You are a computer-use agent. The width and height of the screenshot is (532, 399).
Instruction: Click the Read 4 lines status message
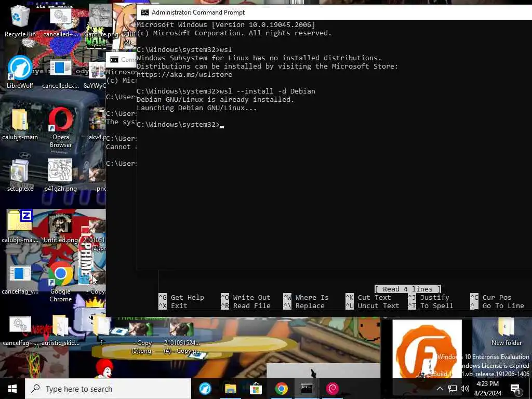(408, 289)
